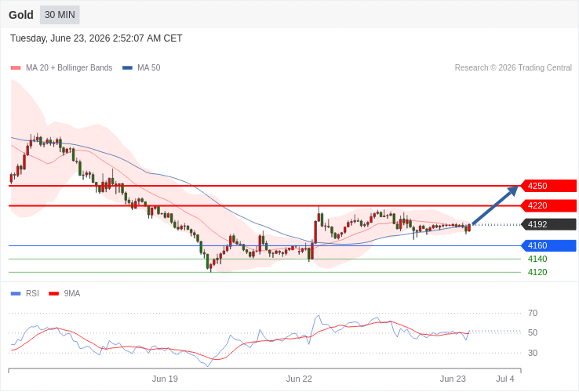The width and height of the screenshot is (579, 392).
Task: Select the 4220 resistance price tag
Action: [548, 205]
